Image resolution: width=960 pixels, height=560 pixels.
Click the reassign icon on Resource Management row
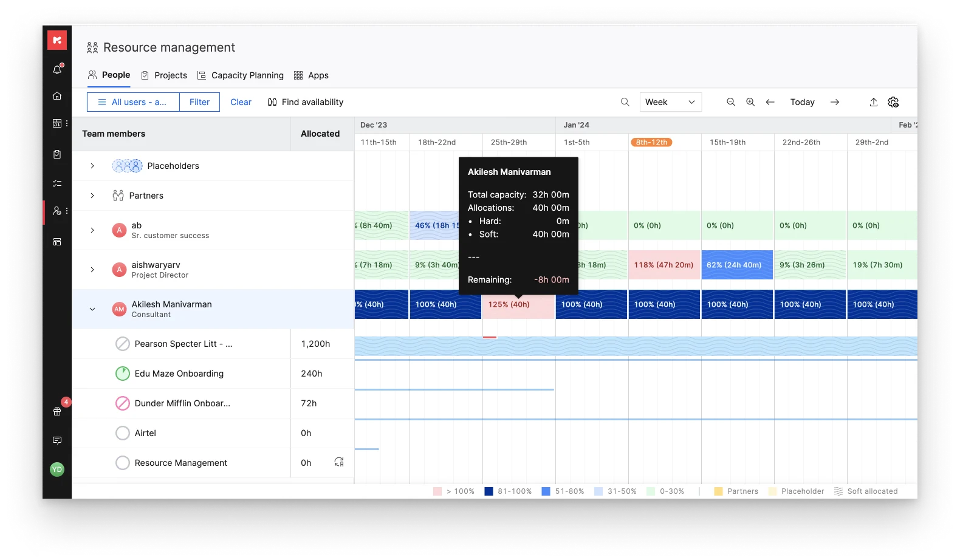click(x=339, y=462)
